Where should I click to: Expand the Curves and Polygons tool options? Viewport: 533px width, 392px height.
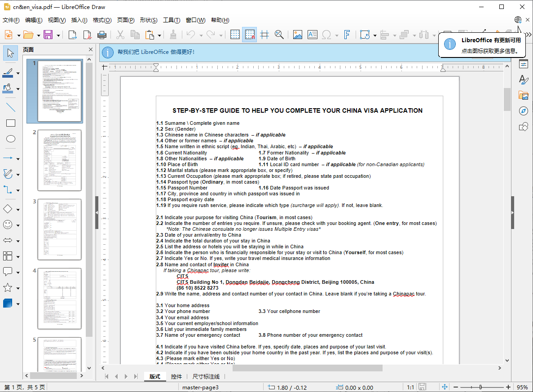17,174
